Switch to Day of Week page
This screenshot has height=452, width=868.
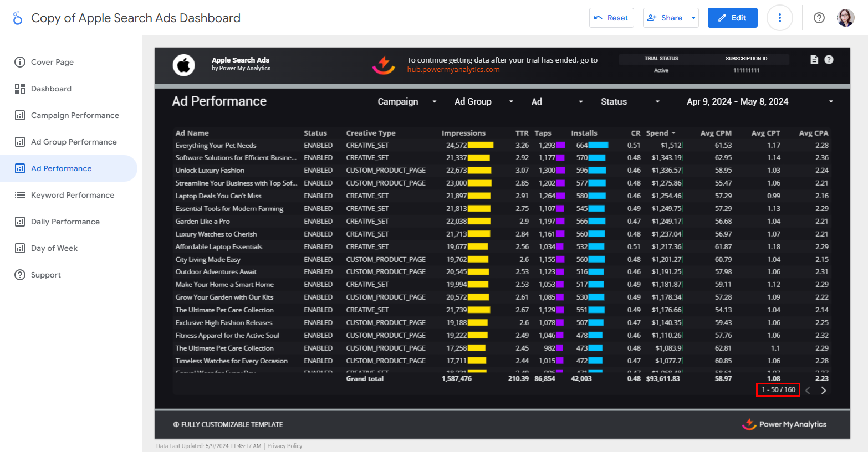[54, 248]
